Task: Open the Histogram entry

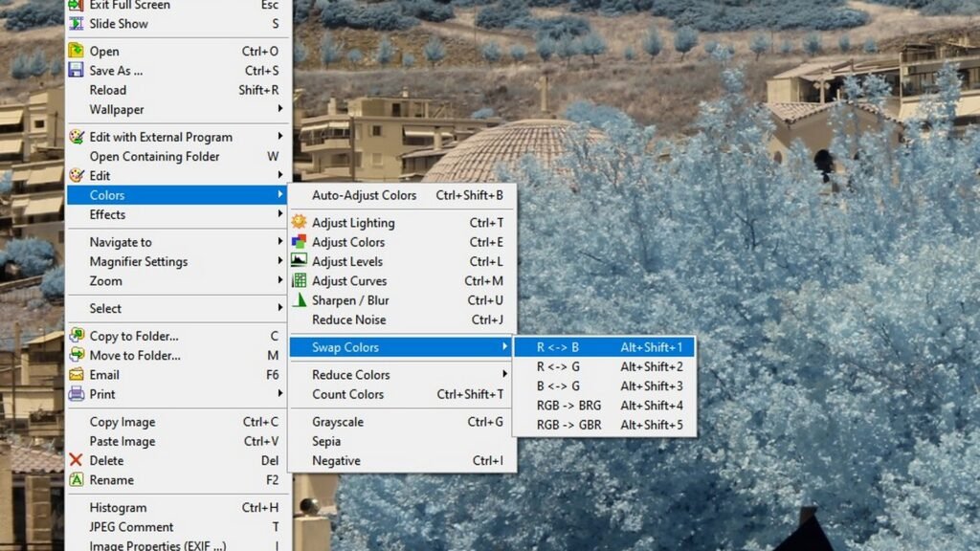Action: coord(177,507)
